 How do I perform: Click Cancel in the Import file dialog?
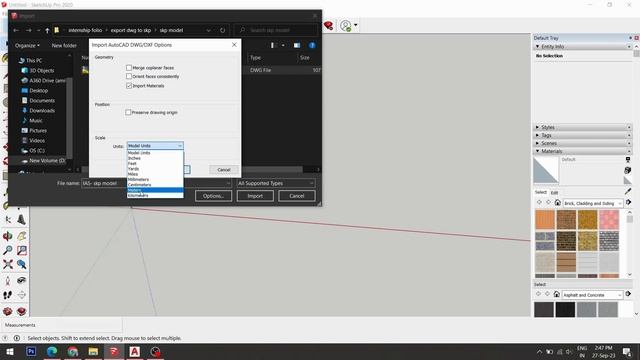tap(297, 196)
